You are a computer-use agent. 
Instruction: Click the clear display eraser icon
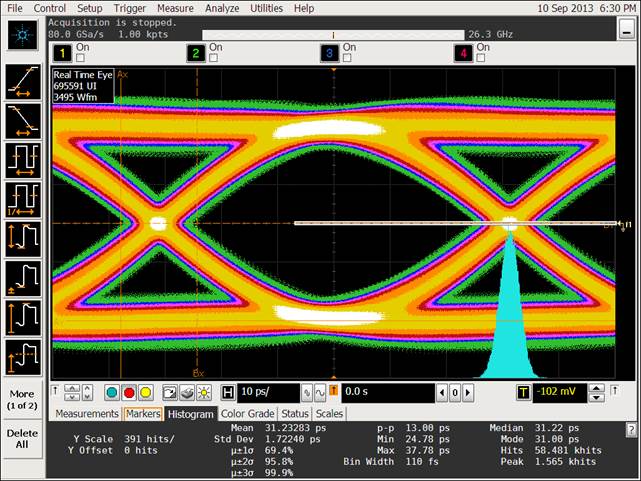point(187,393)
